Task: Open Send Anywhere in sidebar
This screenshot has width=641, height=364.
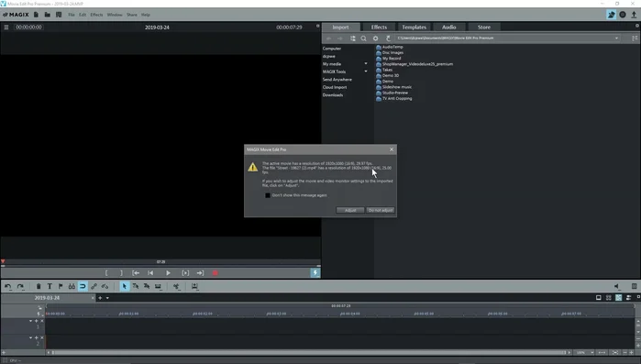Action: 337,80
